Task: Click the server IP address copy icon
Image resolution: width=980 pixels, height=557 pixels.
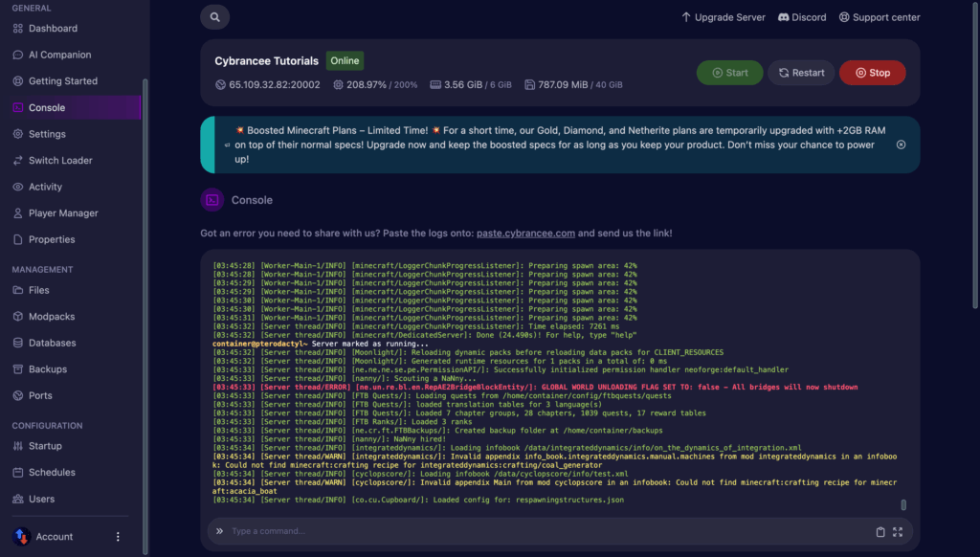Action: (x=220, y=85)
